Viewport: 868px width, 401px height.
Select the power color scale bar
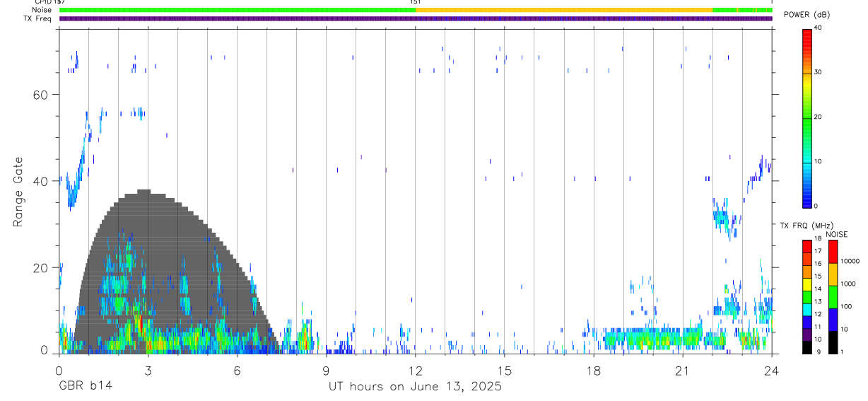coord(807,117)
